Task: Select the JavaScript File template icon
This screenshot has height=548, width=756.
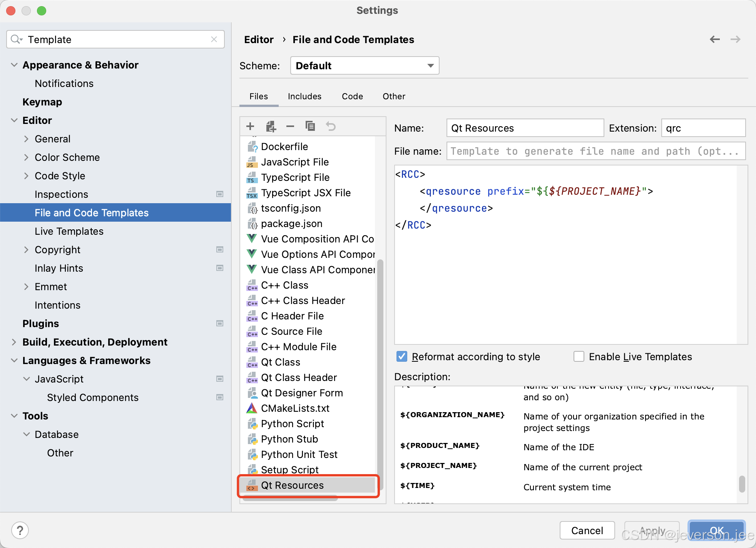Action: coord(252,162)
